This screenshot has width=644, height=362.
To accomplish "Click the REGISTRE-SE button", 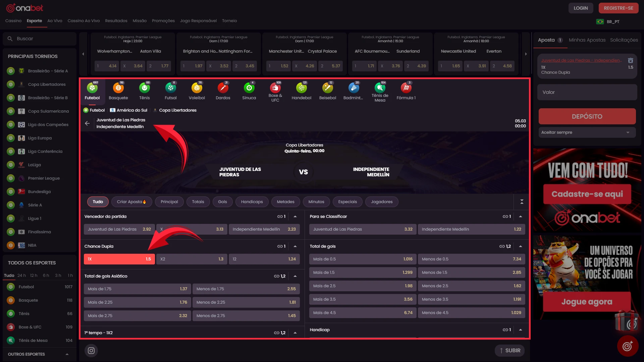I will pyautogui.click(x=618, y=8).
